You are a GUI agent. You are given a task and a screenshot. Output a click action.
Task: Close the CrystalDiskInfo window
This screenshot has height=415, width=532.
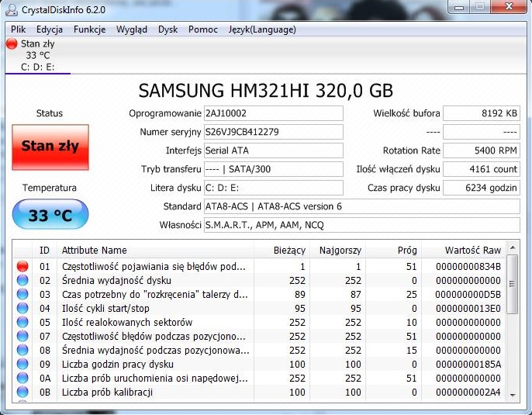(x=509, y=6)
